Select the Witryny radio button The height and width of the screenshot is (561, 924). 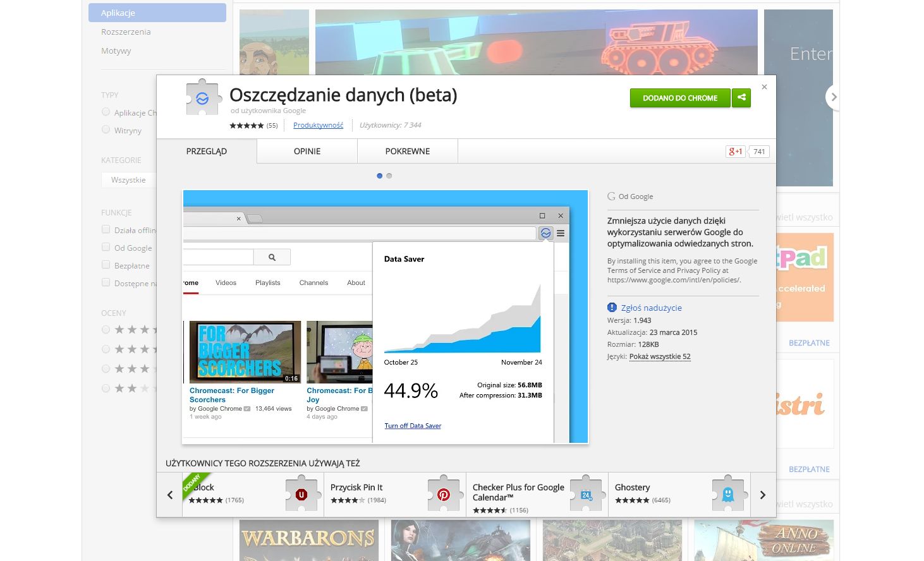coord(106,130)
